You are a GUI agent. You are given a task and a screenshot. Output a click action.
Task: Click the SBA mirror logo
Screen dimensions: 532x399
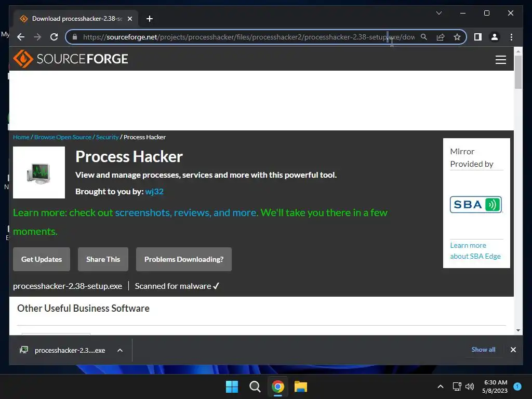coord(476,205)
